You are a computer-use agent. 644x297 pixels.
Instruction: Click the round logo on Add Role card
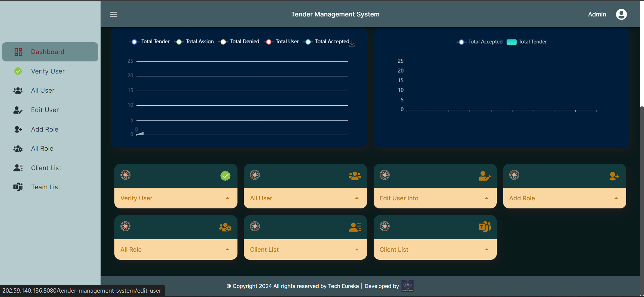point(514,175)
